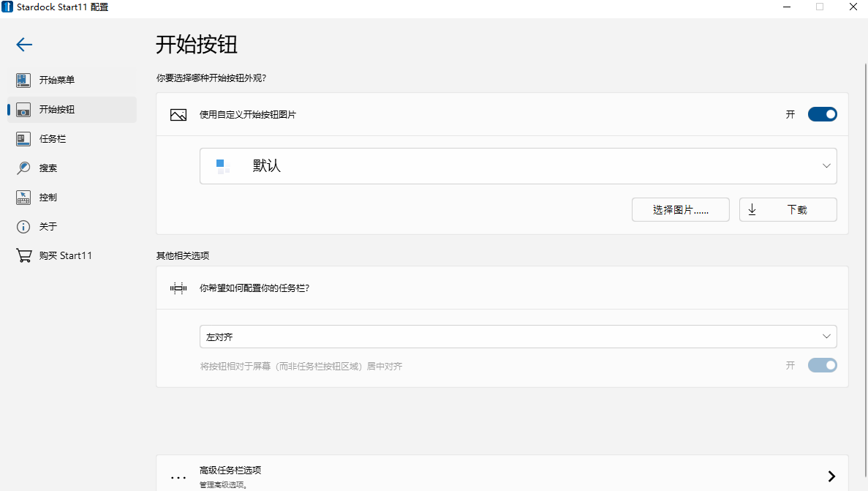The height and width of the screenshot is (491, 868).
Task: Click the 控制 keyboard icon
Action: (x=25, y=197)
